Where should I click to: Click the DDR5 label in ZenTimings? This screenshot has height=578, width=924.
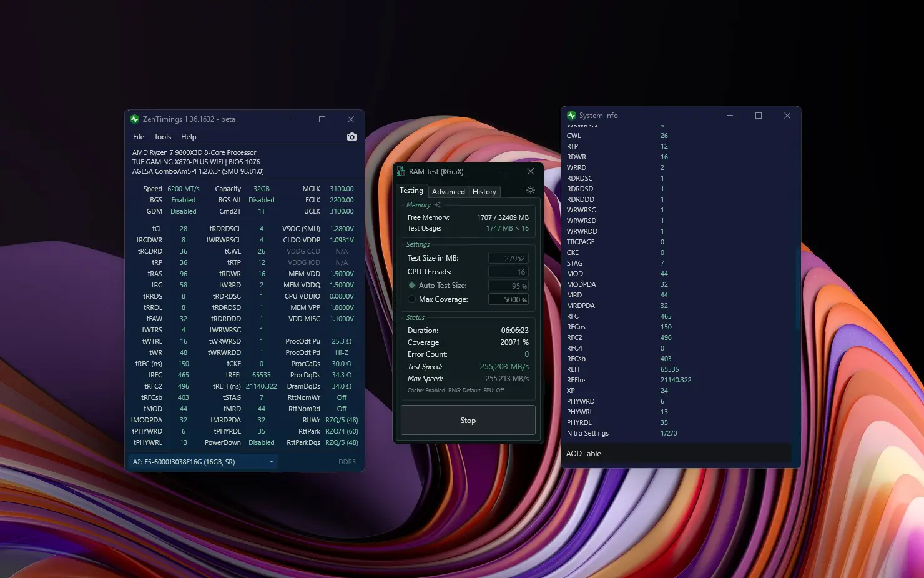click(347, 462)
